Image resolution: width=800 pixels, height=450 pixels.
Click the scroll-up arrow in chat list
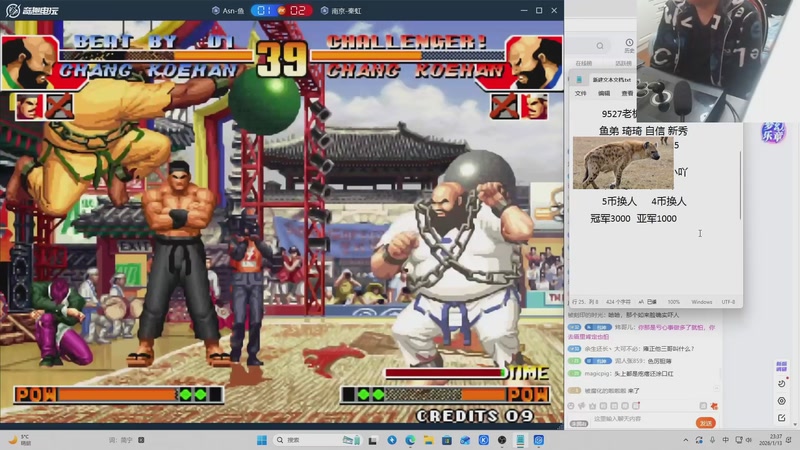coord(717,389)
